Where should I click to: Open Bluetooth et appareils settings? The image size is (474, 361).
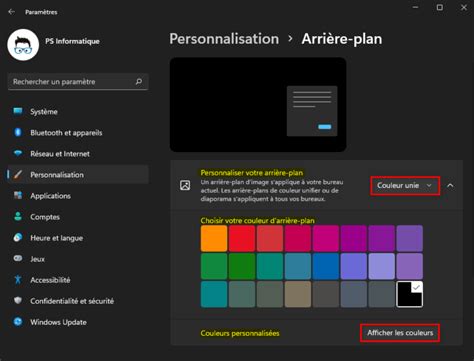point(78,133)
